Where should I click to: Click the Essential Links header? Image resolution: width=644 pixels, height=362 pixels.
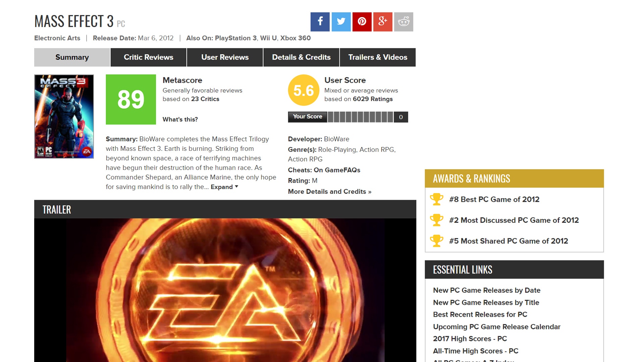[x=514, y=269]
